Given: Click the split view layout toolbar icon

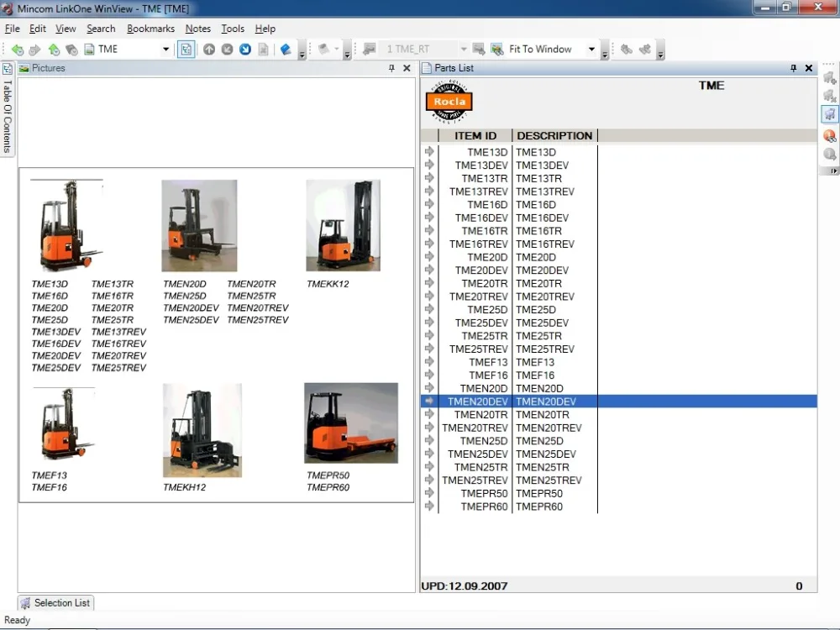Looking at the screenshot, I should click(x=186, y=50).
